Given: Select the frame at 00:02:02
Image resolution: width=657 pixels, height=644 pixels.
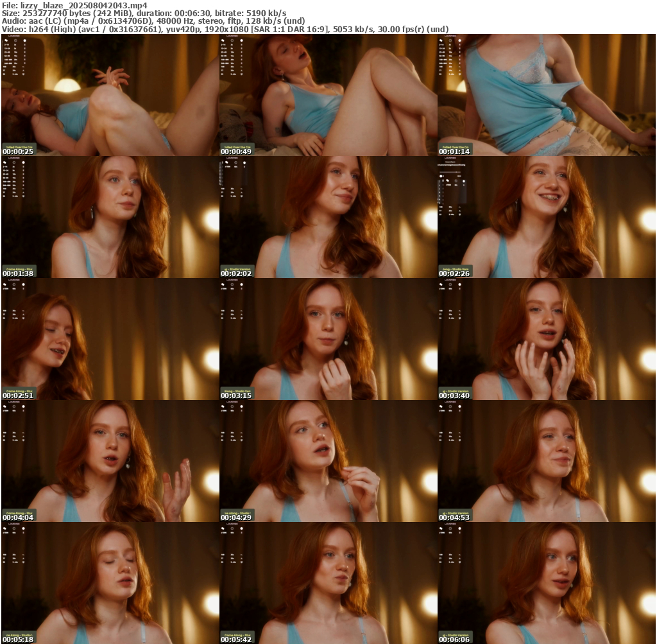Looking at the screenshot, I should (328, 217).
